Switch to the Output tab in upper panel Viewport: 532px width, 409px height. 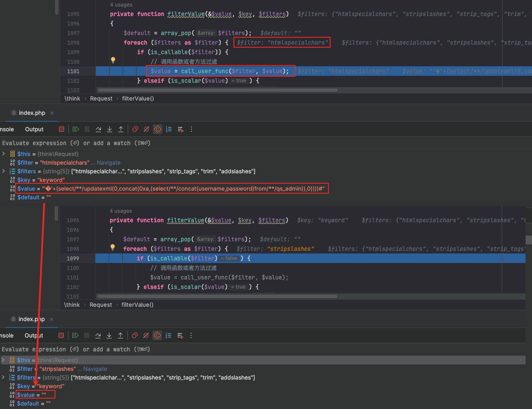click(x=34, y=129)
